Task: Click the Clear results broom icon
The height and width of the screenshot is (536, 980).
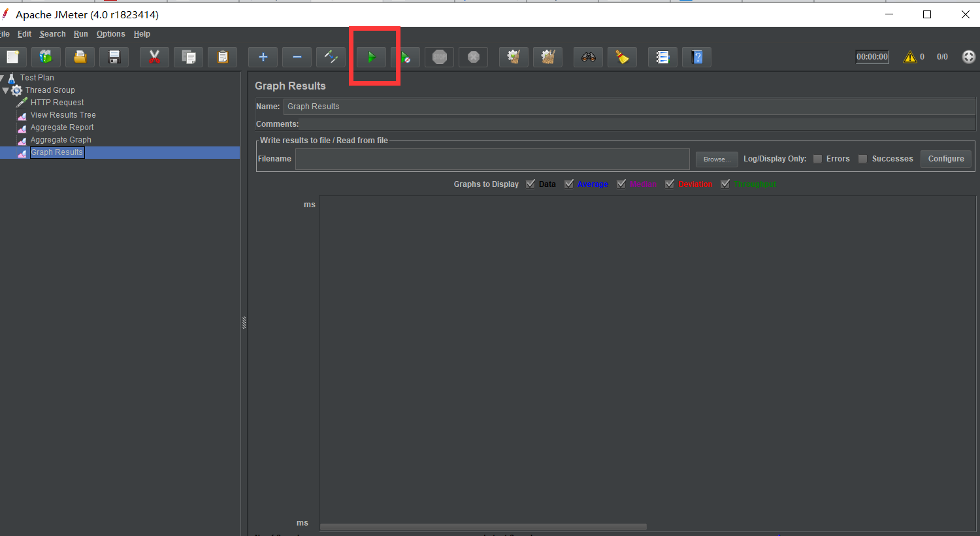Action: pyautogui.click(x=514, y=57)
